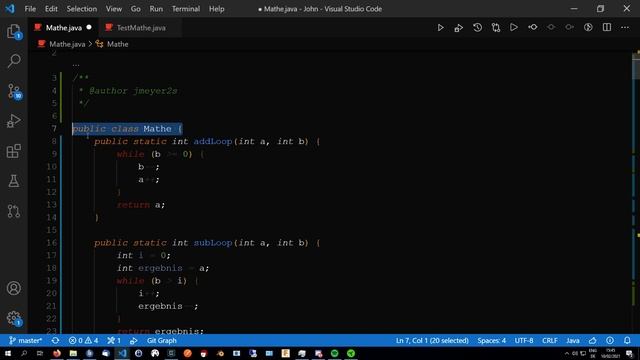
Task: Open the Edit menu
Action: (51, 9)
